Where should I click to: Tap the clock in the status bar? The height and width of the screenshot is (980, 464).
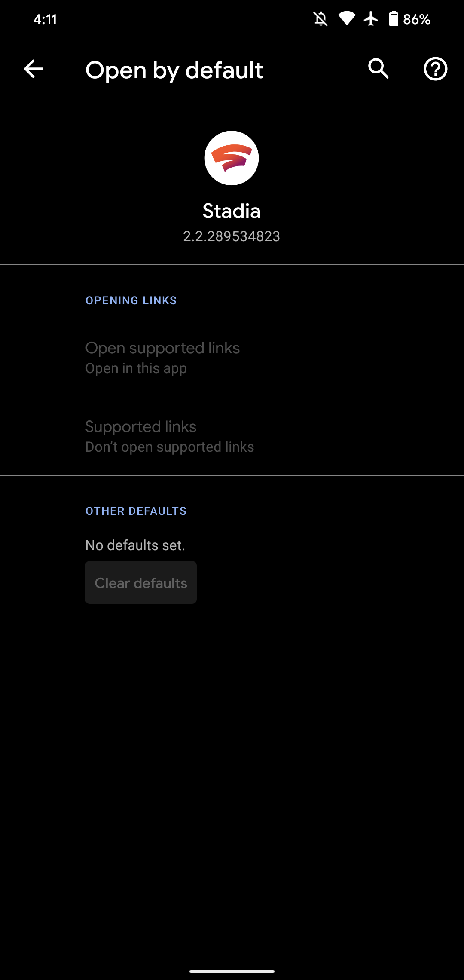[x=46, y=18]
